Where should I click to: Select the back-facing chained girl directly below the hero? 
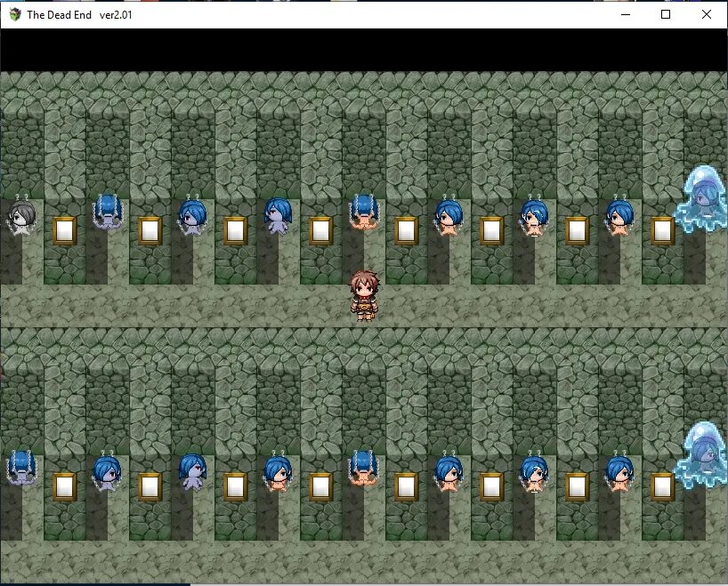click(364, 469)
